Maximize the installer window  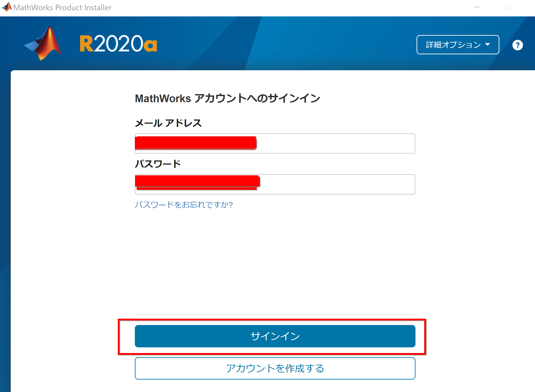pos(507,7)
